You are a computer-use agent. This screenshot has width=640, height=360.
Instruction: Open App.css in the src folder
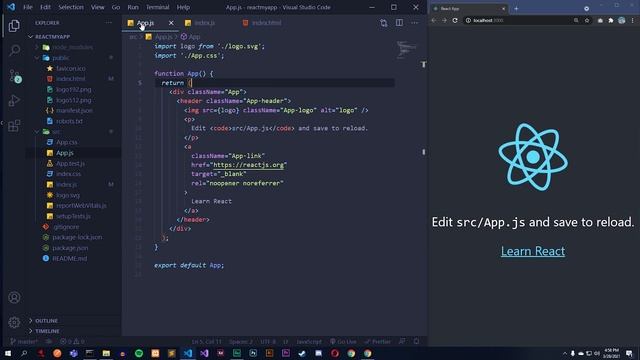point(67,142)
